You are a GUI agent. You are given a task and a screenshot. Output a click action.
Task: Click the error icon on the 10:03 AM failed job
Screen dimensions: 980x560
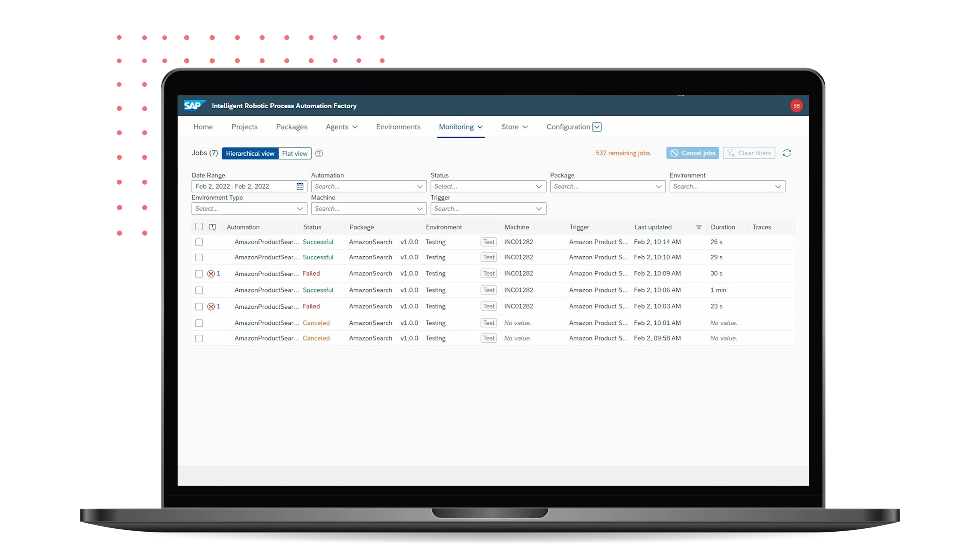pyautogui.click(x=211, y=306)
